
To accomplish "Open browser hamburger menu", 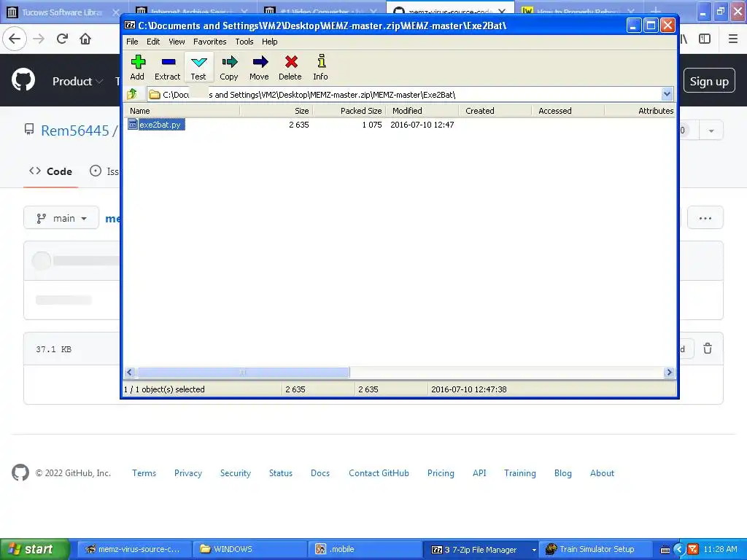I will (x=733, y=39).
